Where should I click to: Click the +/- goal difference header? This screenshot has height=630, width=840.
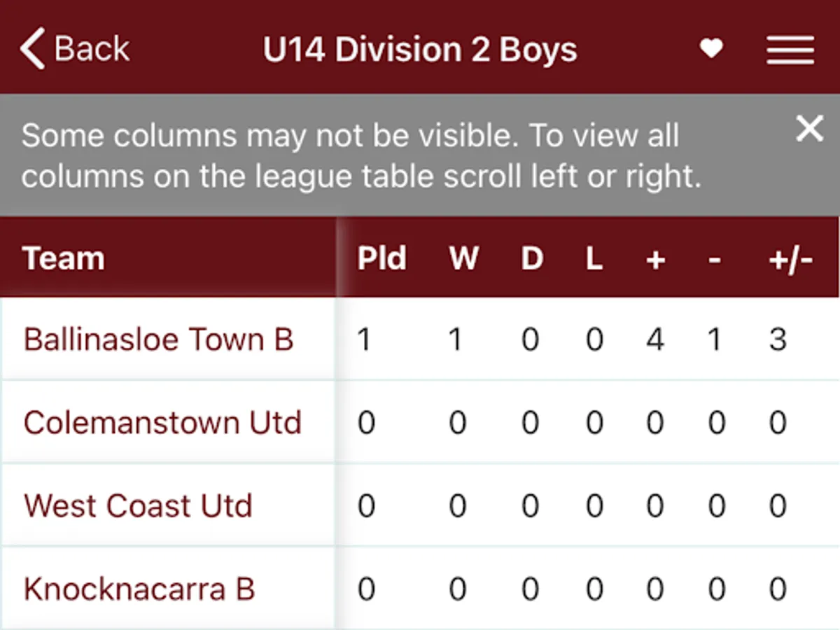(790, 260)
